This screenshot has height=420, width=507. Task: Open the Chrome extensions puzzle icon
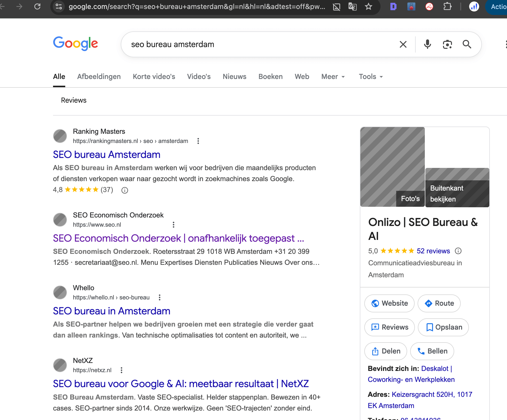447,6
